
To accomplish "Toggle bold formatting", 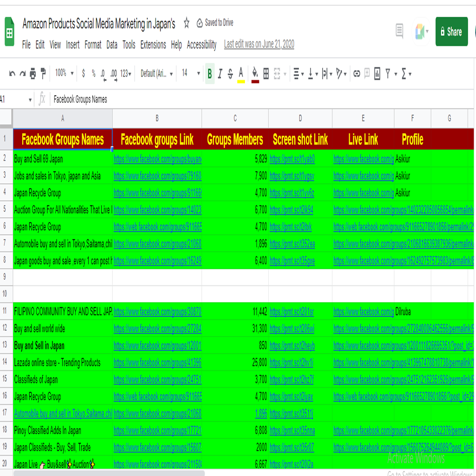I will (210, 73).
